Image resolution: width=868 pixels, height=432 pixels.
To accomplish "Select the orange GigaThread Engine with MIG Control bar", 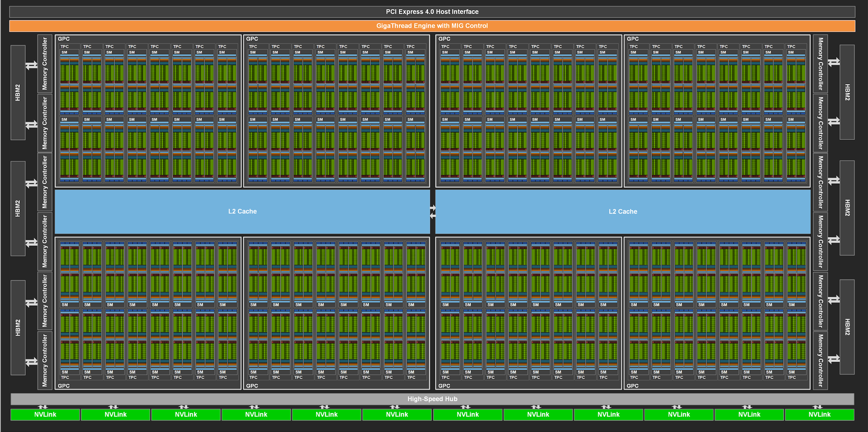I will 432,26.
